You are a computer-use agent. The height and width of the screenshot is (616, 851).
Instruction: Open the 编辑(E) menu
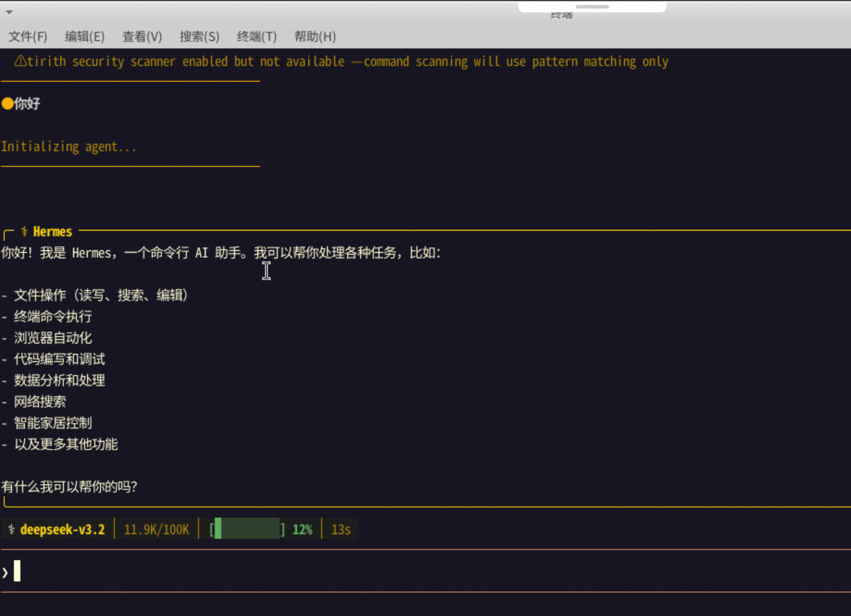[85, 36]
